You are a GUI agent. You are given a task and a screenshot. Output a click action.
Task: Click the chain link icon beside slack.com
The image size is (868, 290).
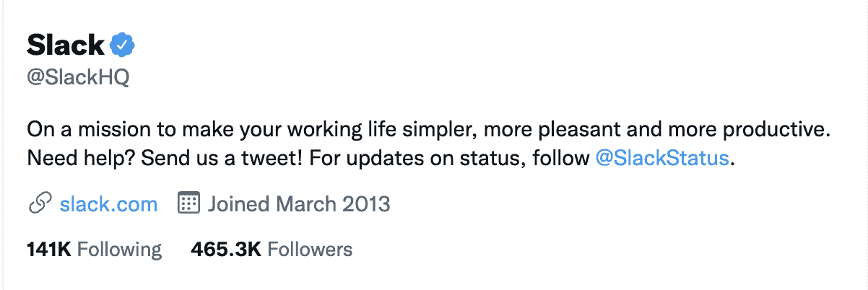pyautogui.click(x=38, y=204)
